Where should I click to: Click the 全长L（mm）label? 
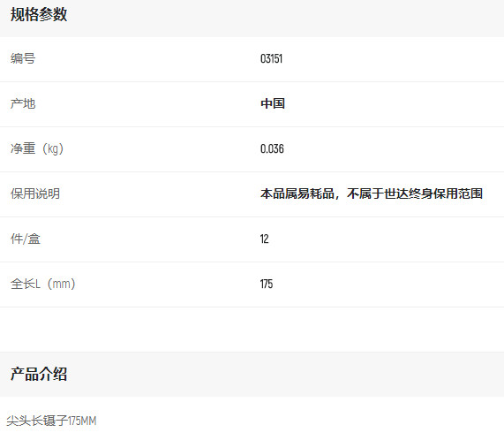42,284
